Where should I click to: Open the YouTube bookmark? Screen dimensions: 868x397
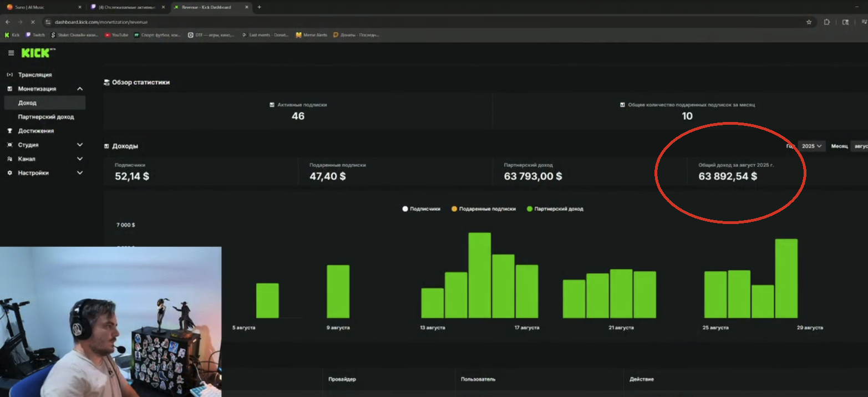click(x=116, y=35)
